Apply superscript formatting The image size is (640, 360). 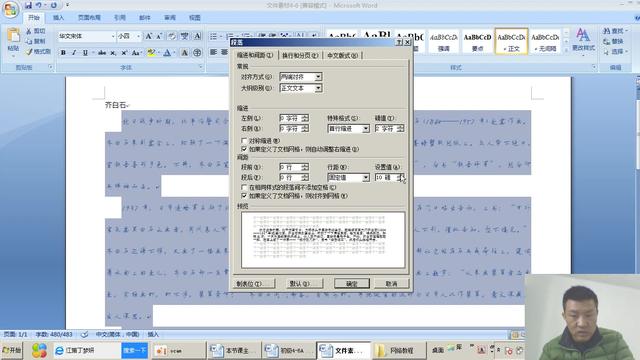pyautogui.click(x=124, y=53)
